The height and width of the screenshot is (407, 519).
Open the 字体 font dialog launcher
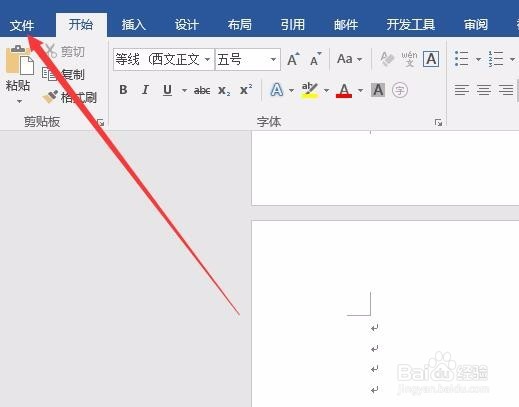[438, 123]
